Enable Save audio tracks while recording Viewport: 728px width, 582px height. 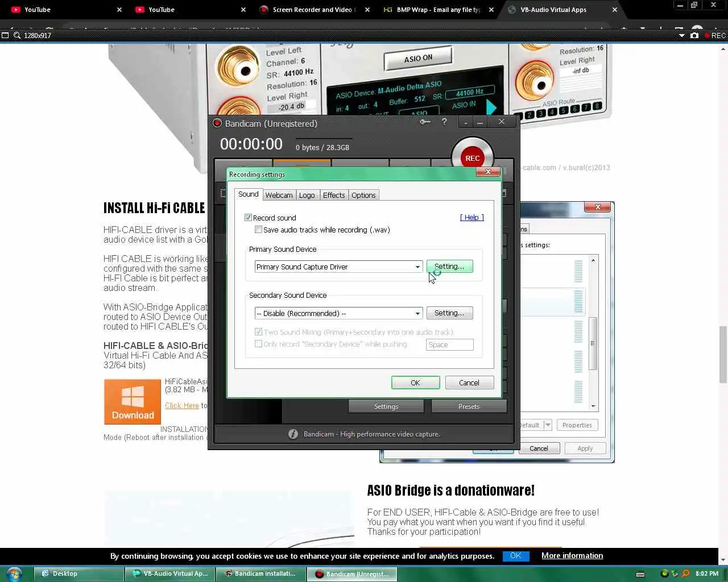point(258,230)
